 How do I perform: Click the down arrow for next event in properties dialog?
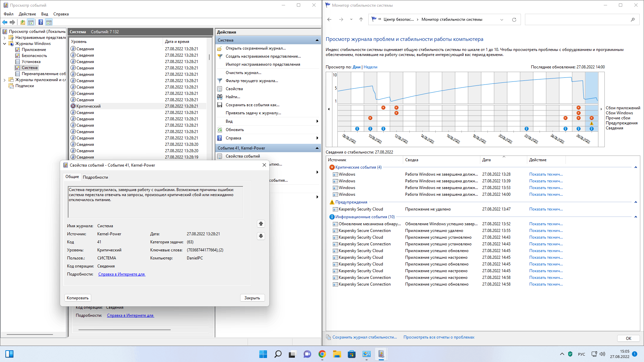261,236
